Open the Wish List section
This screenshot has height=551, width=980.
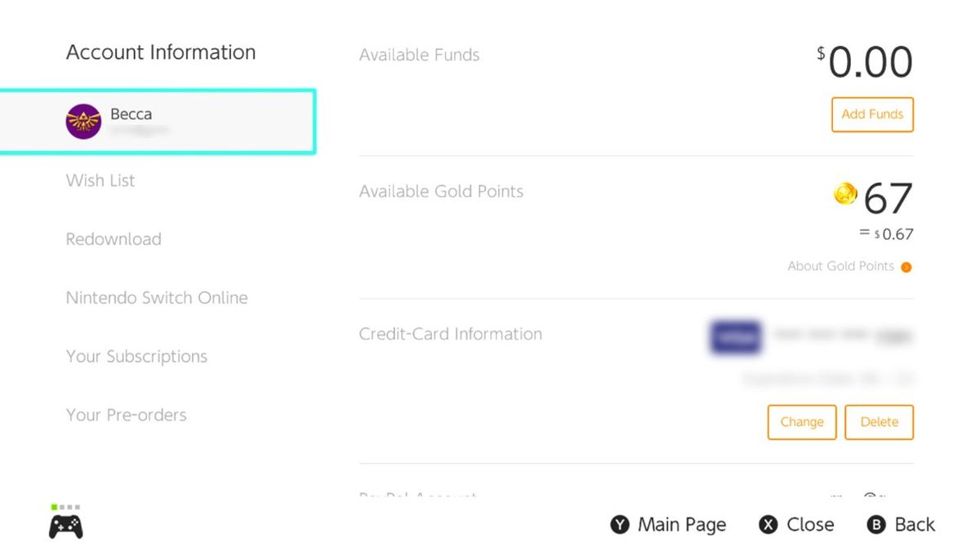coord(100,180)
